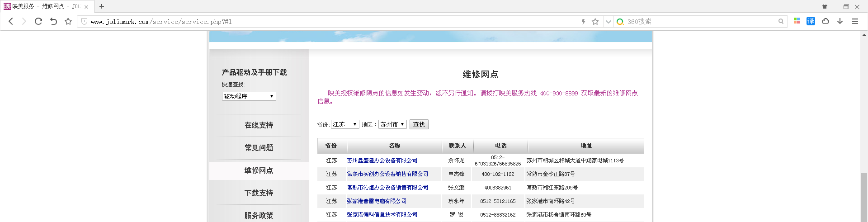Click phone number 4006382961

coord(498,188)
